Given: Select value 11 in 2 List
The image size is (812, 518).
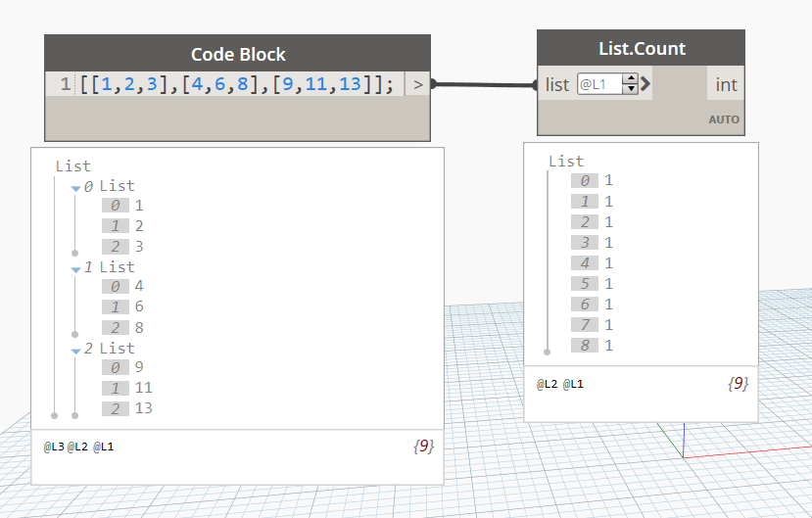Looking at the screenshot, I should 143,388.
